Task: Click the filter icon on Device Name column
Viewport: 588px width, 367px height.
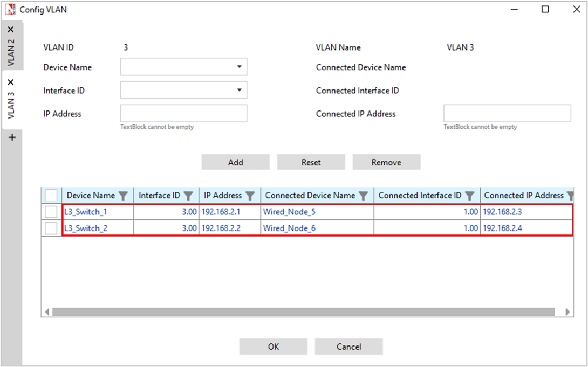Action: (x=123, y=196)
